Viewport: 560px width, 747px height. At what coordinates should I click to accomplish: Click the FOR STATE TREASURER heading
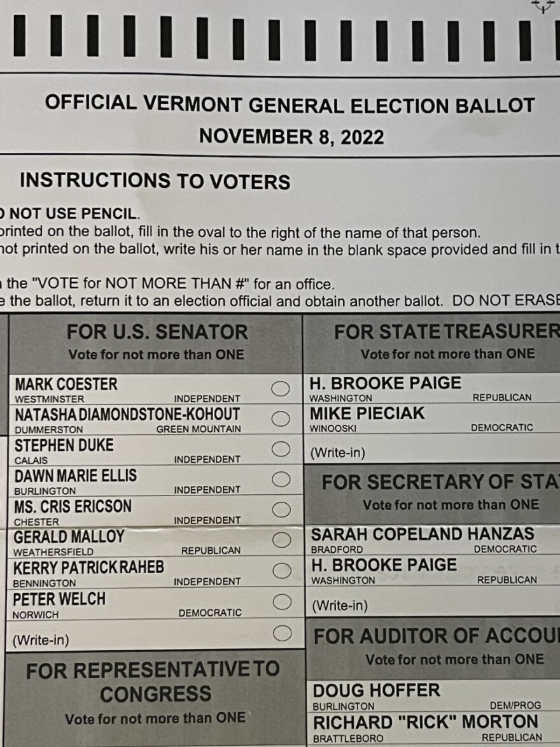coord(445,332)
